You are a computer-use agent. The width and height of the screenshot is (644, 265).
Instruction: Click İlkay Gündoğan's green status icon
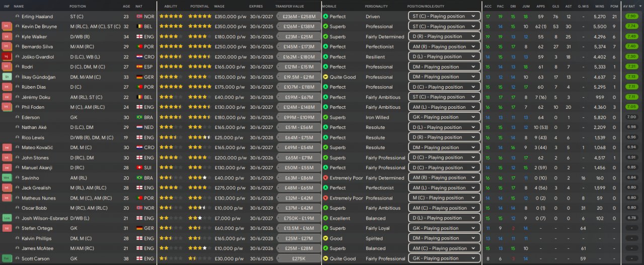tap(7, 77)
